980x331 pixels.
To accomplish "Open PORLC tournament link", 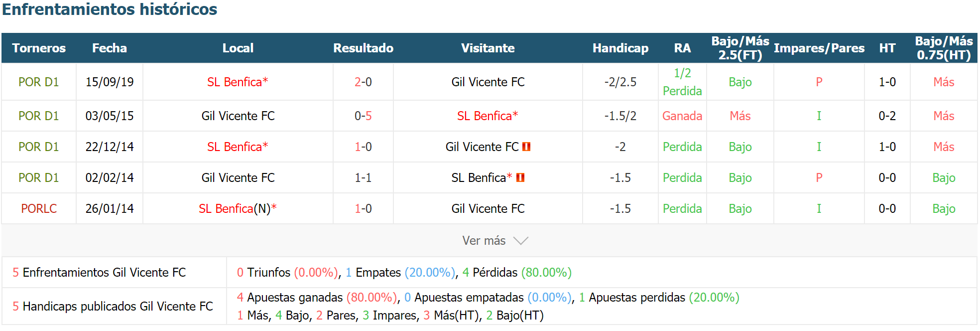I will [39, 208].
